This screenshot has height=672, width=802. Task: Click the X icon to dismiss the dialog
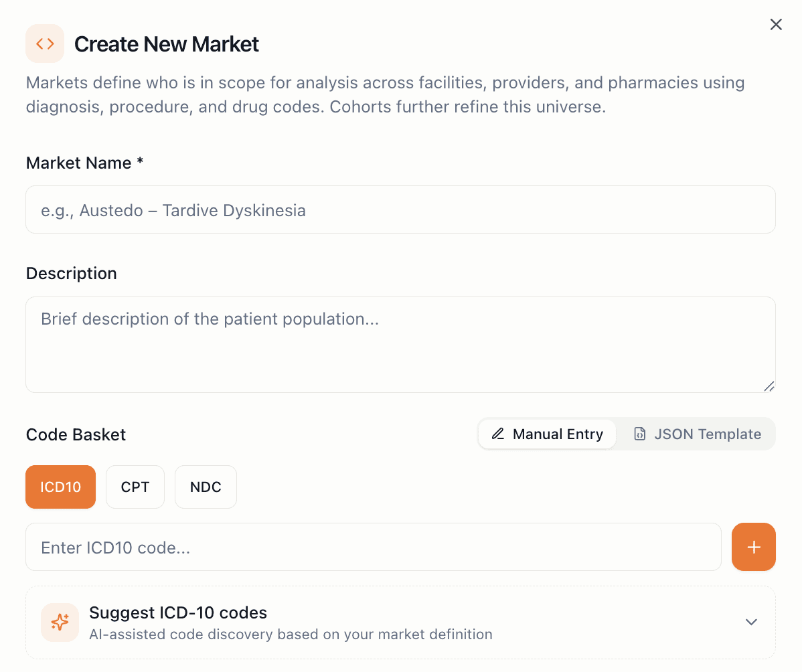(775, 24)
